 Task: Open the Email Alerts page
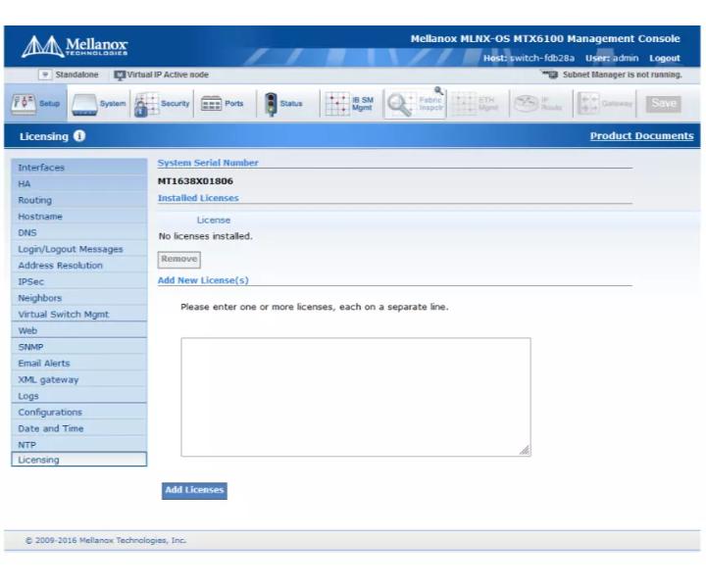(78, 363)
